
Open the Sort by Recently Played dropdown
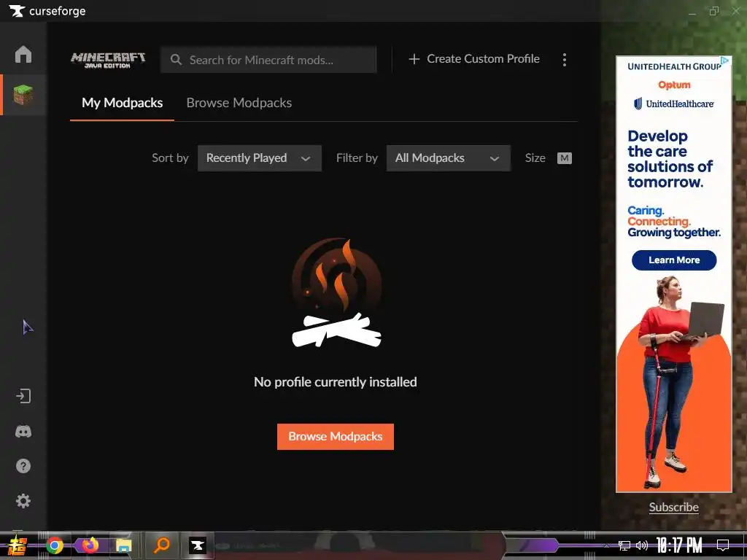260,158
